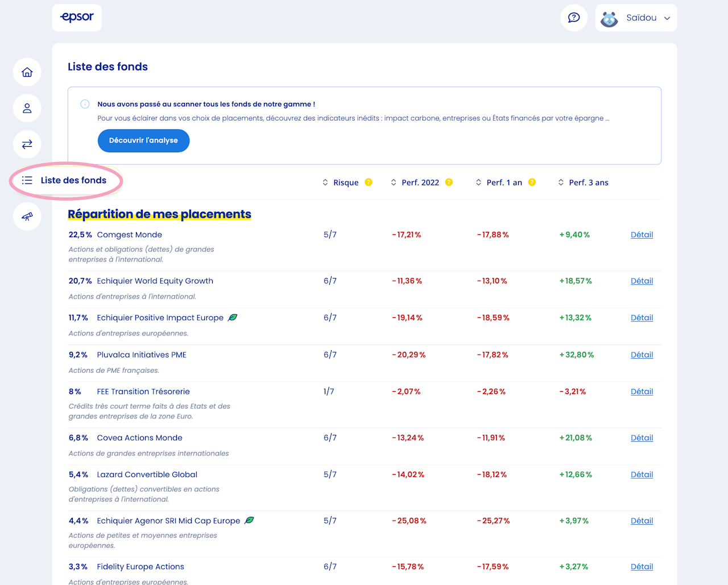The width and height of the screenshot is (728, 585).
Task: Click the telescope icon in sidebar
Action: pos(27,217)
